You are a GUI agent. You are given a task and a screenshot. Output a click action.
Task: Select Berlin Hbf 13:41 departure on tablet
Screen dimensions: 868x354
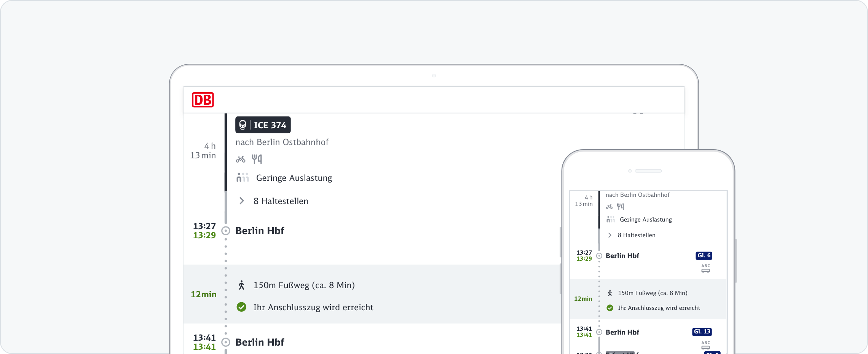pos(260,342)
